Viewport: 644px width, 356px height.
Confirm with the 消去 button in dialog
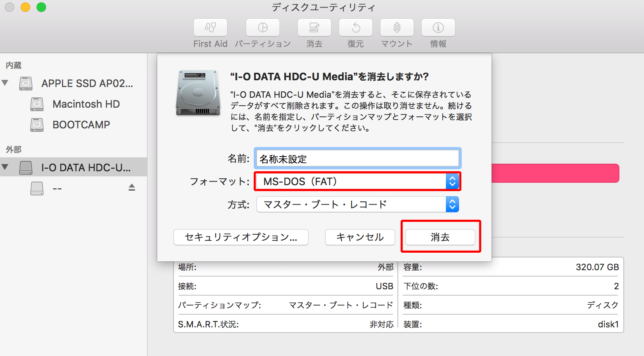pos(440,237)
